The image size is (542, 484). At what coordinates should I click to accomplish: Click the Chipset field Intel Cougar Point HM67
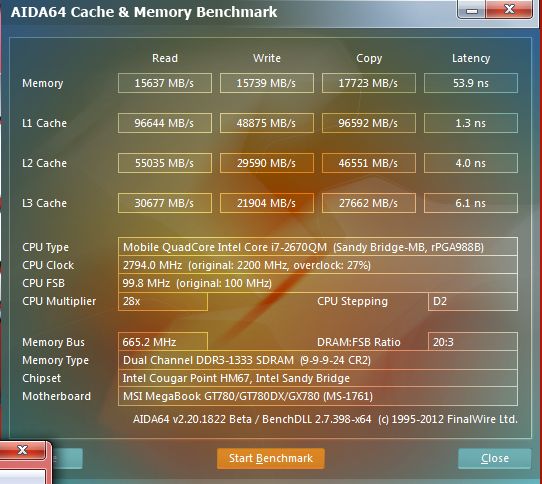point(318,378)
